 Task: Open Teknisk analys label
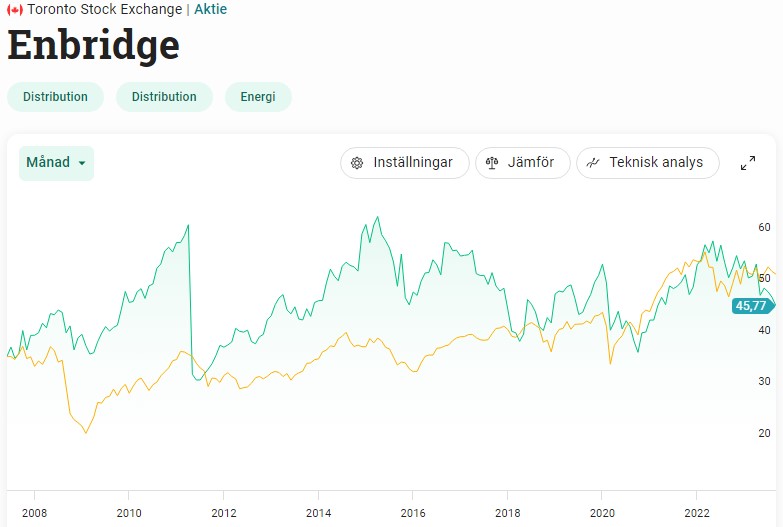[656, 162]
